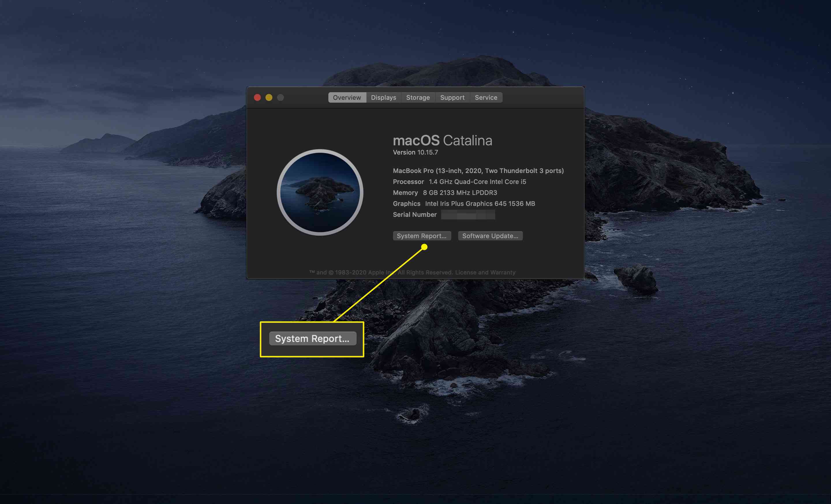Screen dimensions: 831x504
Task: Click the System Report... button in window
Action: click(422, 236)
